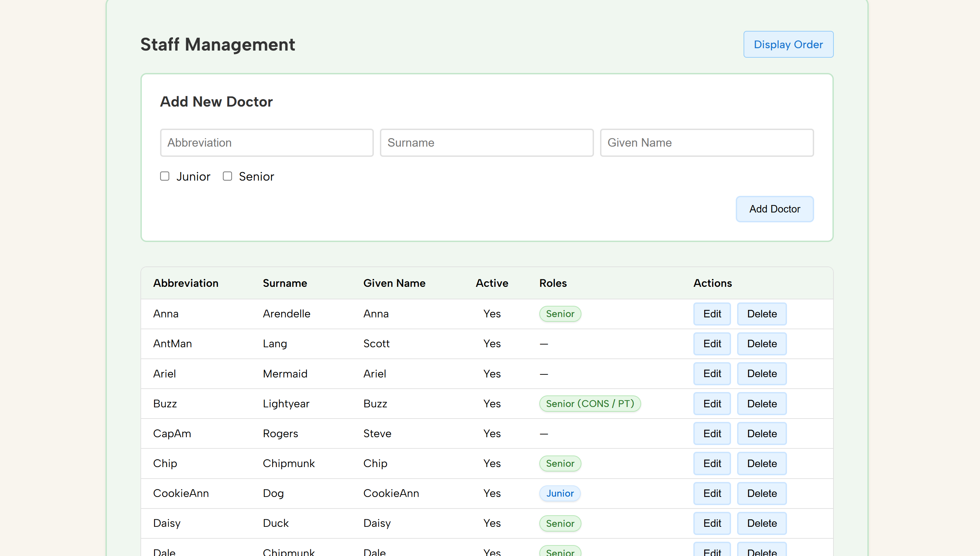Delete the Daisy Duck record
Viewport: 980px width, 556px height.
pyautogui.click(x=762, y=523)
